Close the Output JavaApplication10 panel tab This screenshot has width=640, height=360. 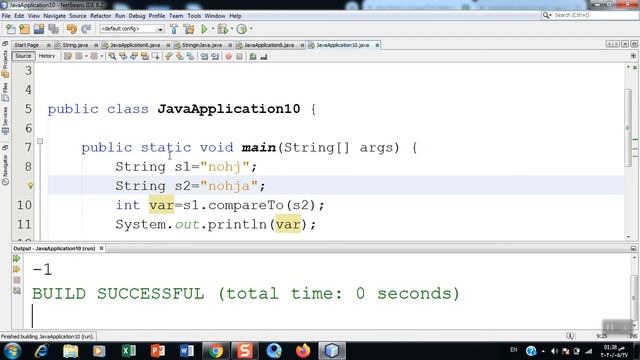(101, 248)
